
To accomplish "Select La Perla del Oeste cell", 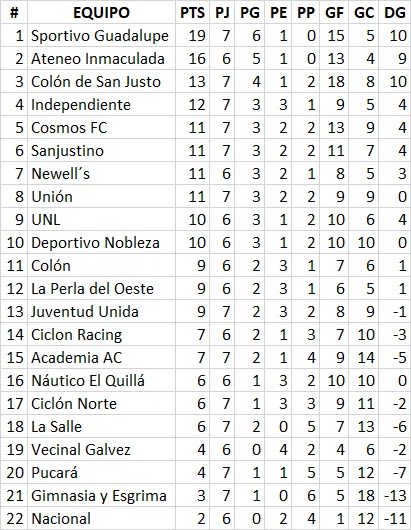I will click(x=101, y=288).
